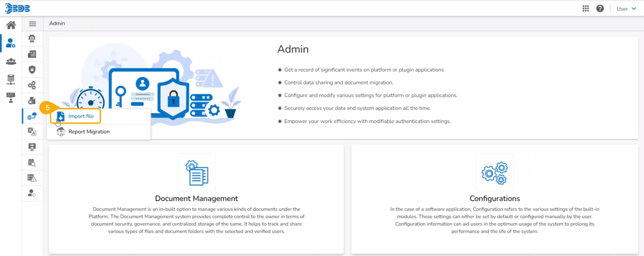Click the BDB logo in the header
Viewport: 644px width, 256px height.
(18, 8)
